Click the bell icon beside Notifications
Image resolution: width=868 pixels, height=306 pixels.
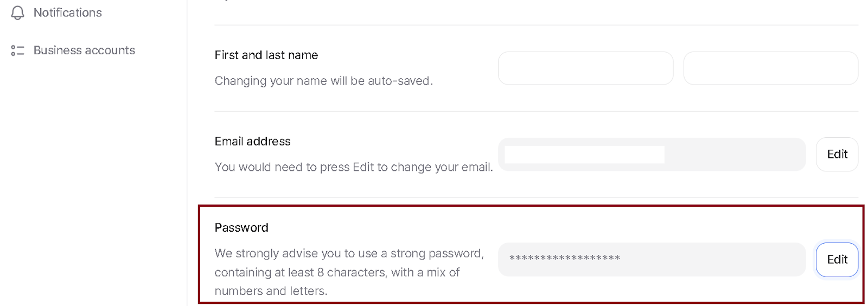(17, 12)
